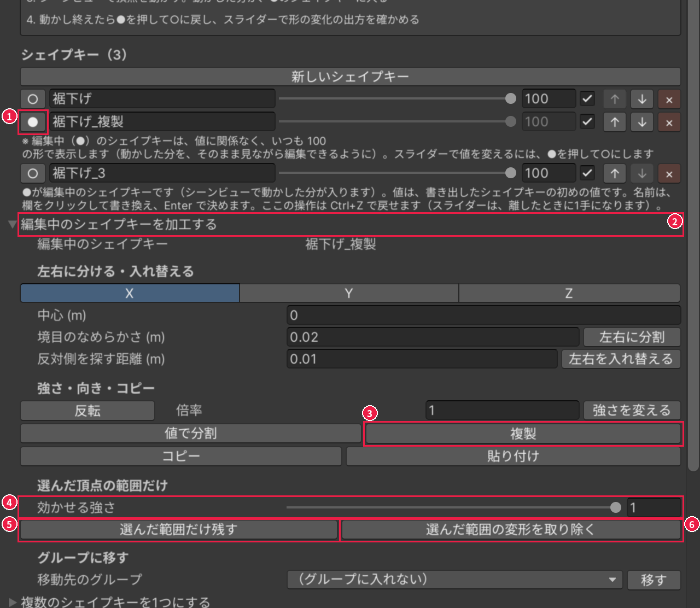Click the 反転 button

pyautogui.click(x=87, y=411)
